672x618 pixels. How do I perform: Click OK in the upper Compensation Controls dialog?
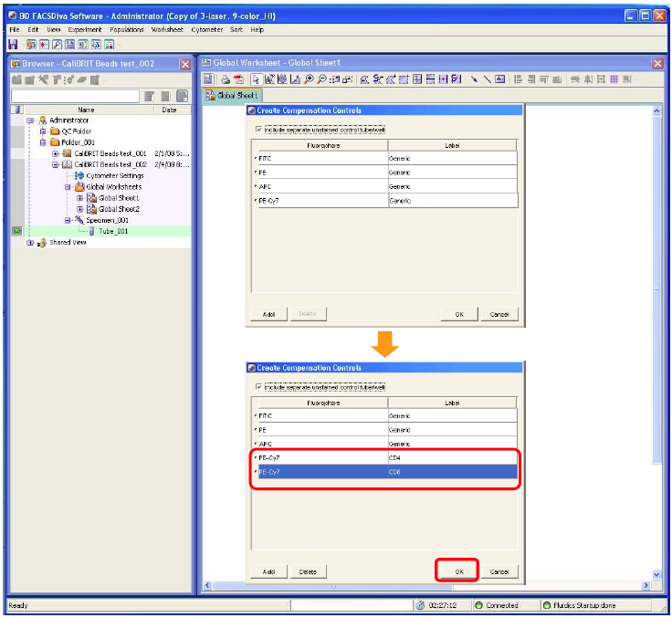(459, 314)
